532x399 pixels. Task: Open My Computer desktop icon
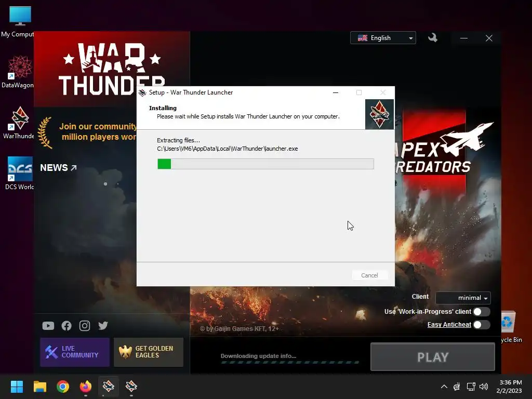coord(19,22)
